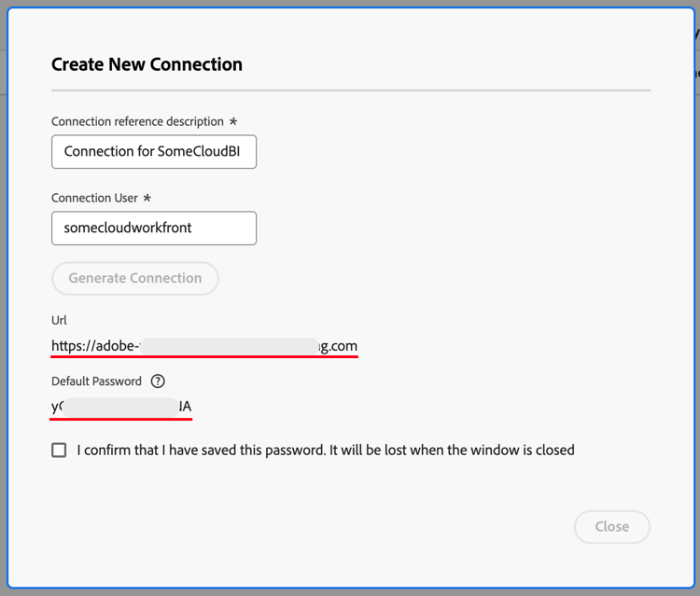Click asterisk beside Connection User

[147, 197]
